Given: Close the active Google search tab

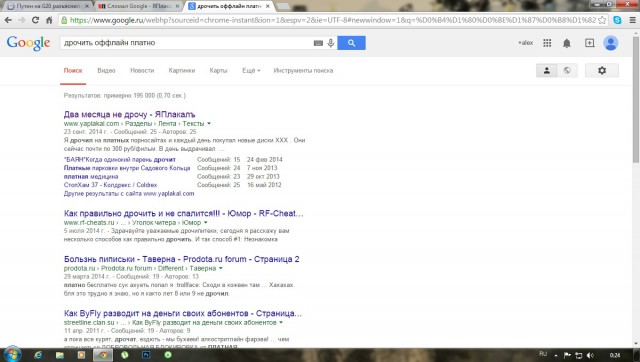Looking at the screenshot, I should coord(267,6).
